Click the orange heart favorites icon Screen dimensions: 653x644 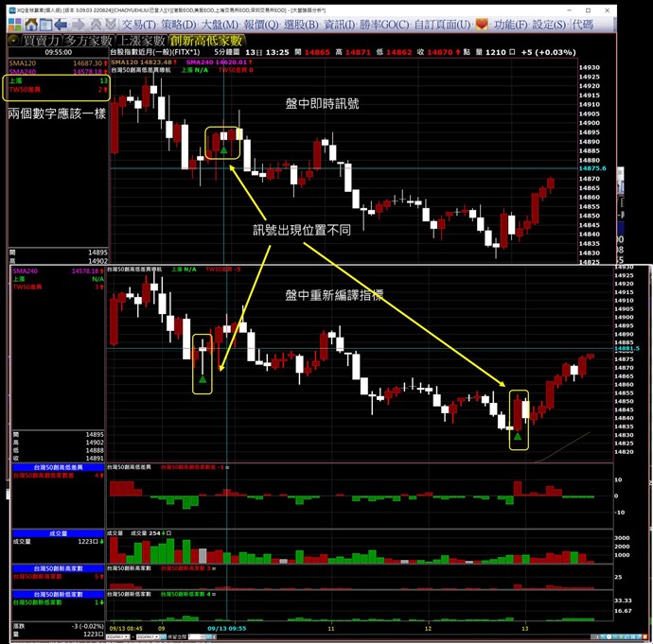point(483,24)
